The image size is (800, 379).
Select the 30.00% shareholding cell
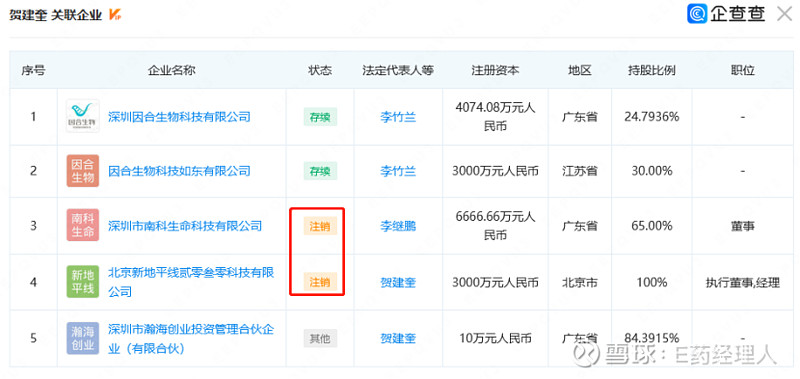[652, 171]
